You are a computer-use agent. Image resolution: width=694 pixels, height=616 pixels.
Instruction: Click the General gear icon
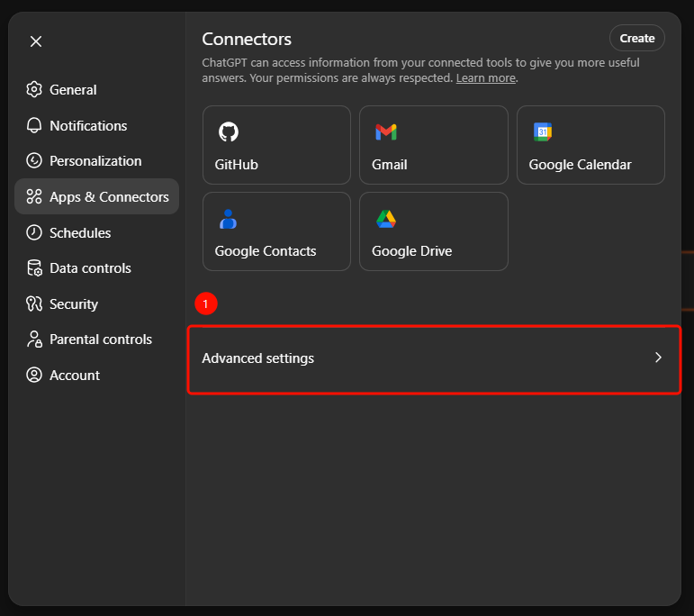(34, 89)
